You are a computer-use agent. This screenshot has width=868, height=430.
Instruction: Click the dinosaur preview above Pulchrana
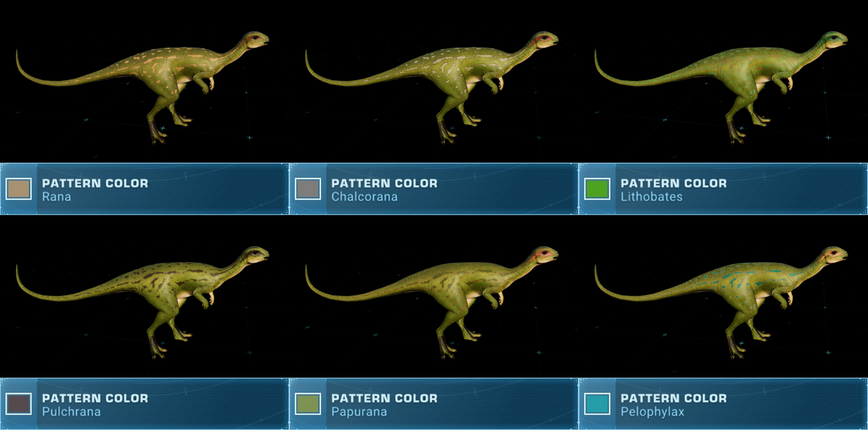(x=142, y=302)
